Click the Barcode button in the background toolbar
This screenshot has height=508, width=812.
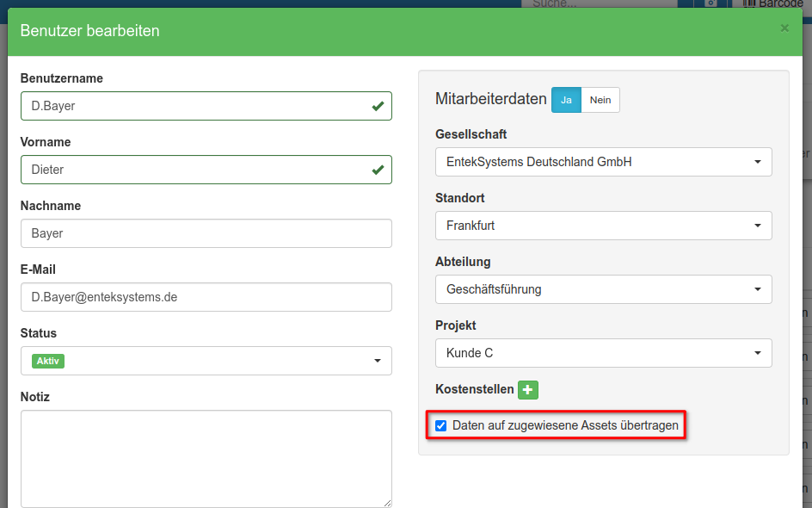(774, 3)
